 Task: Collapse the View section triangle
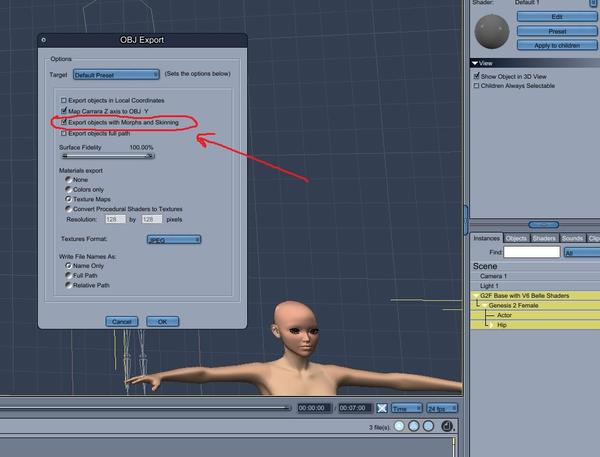click(475, 63)
